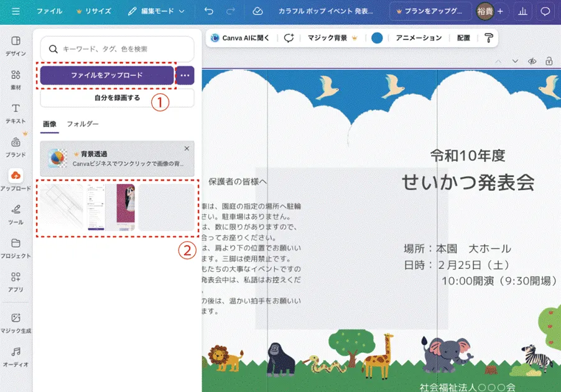
Task: Hide the page using the eye icon
Action: point(533,61)
